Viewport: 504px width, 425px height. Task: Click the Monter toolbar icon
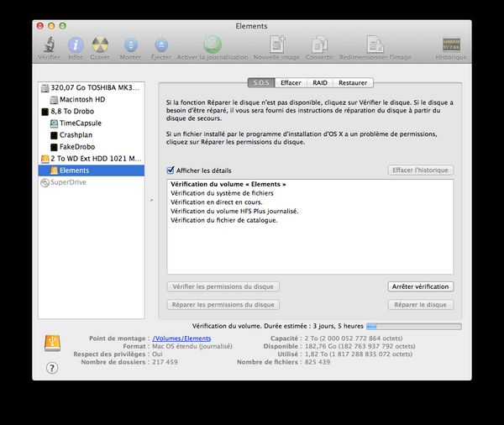(130, 45)
